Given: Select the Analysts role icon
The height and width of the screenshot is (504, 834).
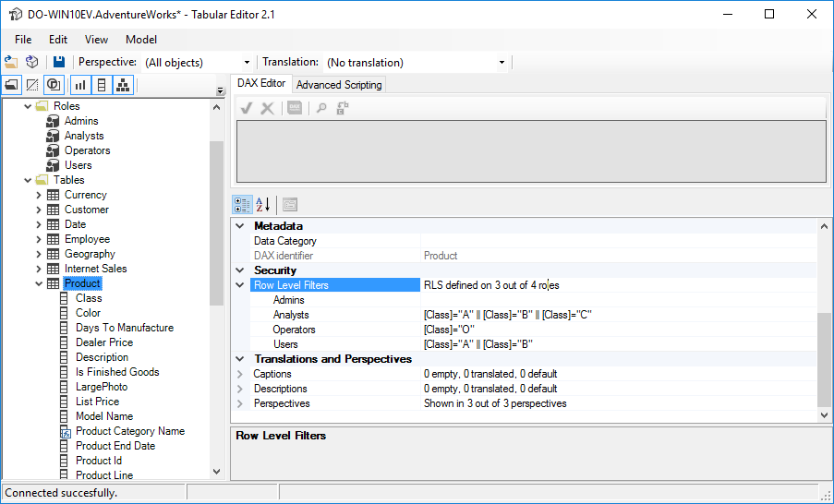Looking at the screenshot, I should point(53,136).
